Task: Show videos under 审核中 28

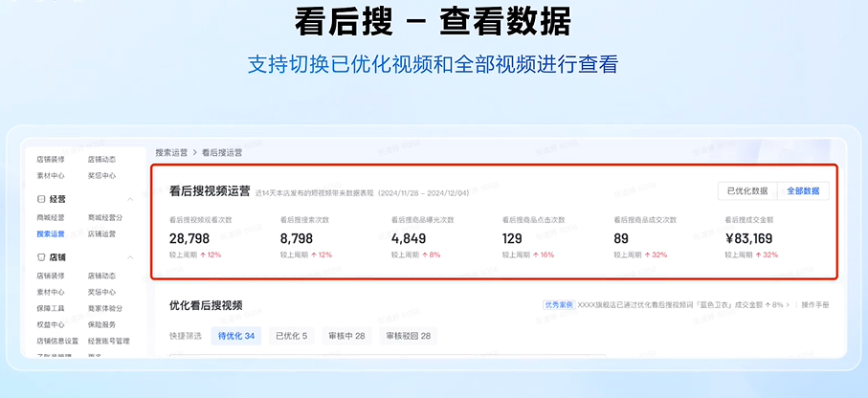Action: pyautogui.click(x=346, y=336)
